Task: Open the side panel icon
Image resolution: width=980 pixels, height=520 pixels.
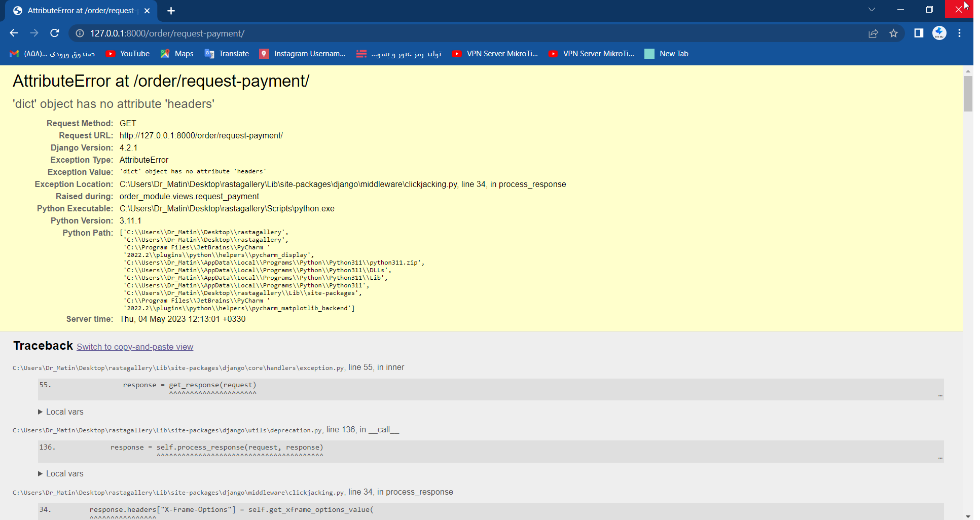Action: tap(918, 33)
